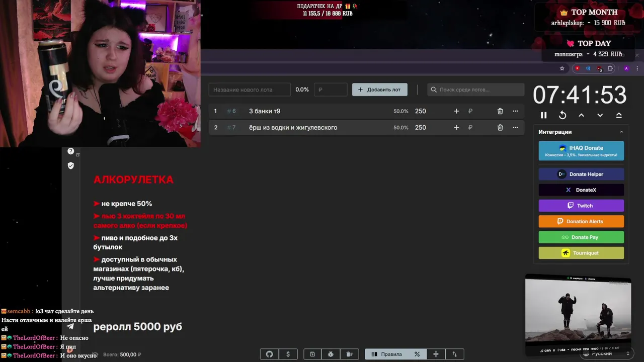Click the 250 amount of ёрш lot
644x362 pixels.
pos(421,128)
